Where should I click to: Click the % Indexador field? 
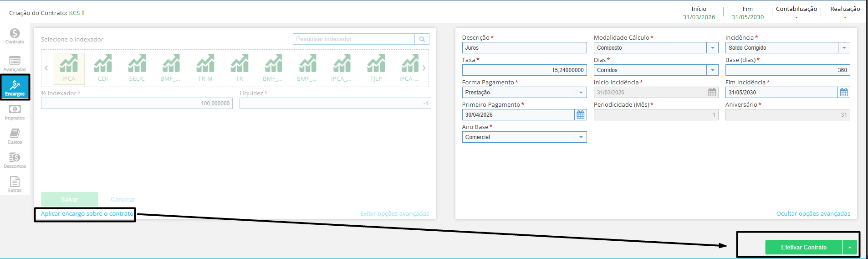137,104
